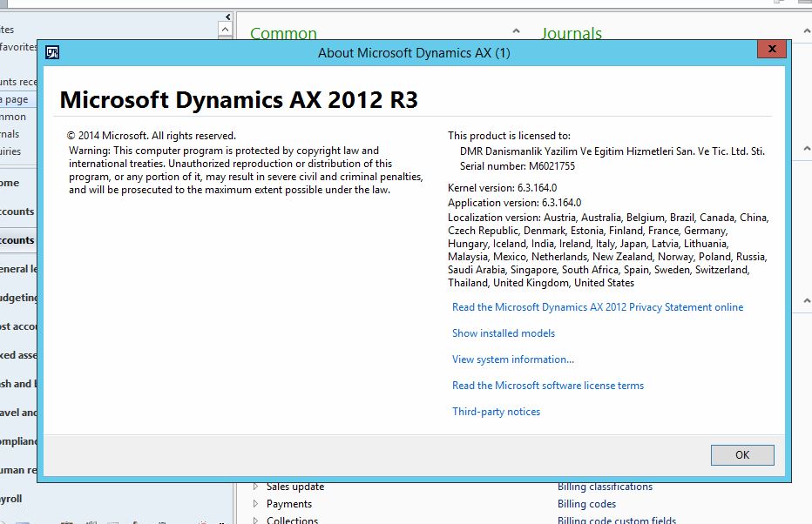Screen dimensions: 812x524
Task: Click the Application version 6.3.164.0 text
Action: coord(514,203)
